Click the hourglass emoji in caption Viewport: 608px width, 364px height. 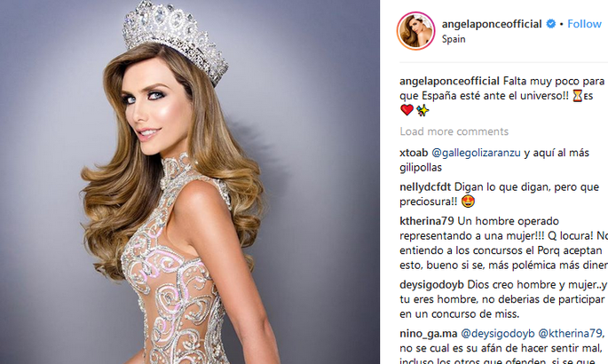[578, 96]
